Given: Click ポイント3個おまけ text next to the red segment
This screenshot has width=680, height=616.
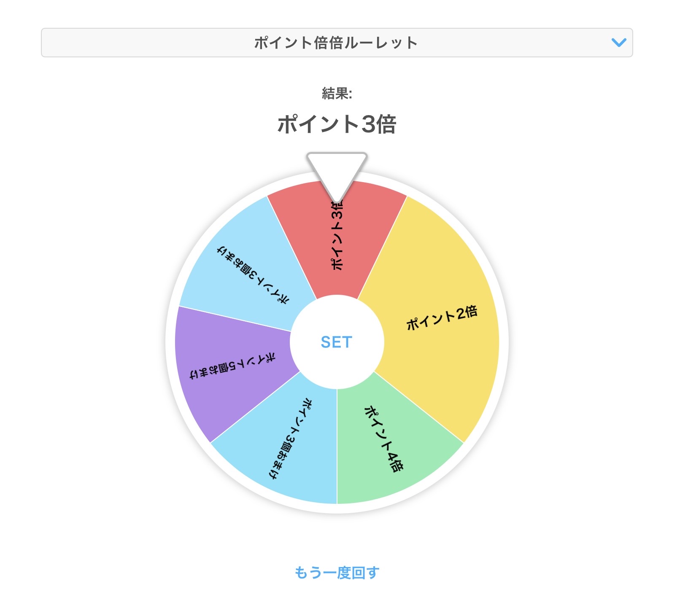Looking at the screenshot, I should tap(253, 274).
